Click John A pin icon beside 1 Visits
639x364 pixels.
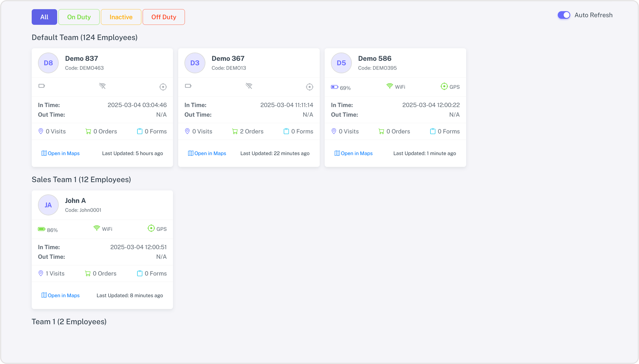pyautogui.click(x=41, y=273)
